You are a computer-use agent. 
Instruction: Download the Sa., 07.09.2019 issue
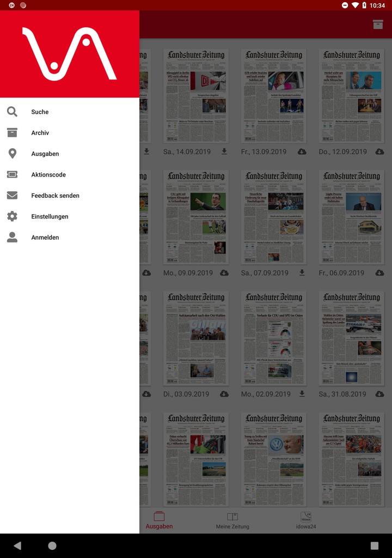click(x=302, y=273)
